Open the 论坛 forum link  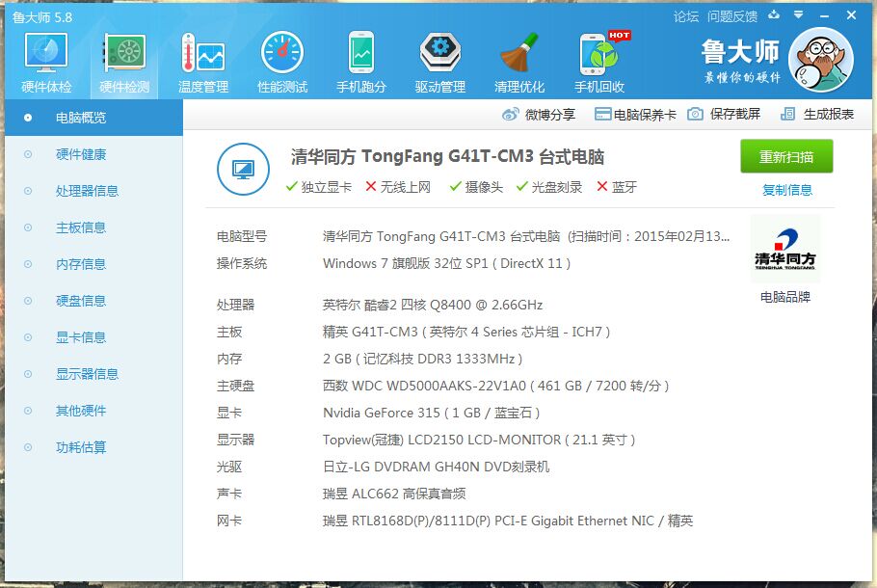686,16
